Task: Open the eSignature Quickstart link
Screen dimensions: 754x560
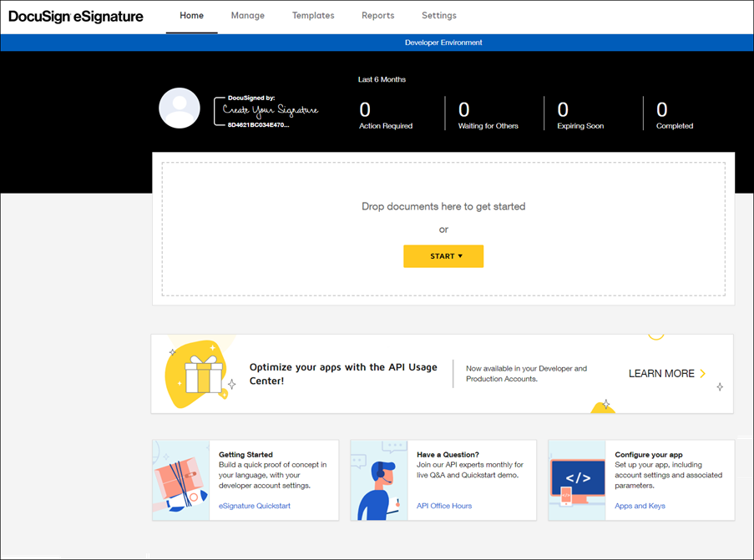Action: point(253,505)
